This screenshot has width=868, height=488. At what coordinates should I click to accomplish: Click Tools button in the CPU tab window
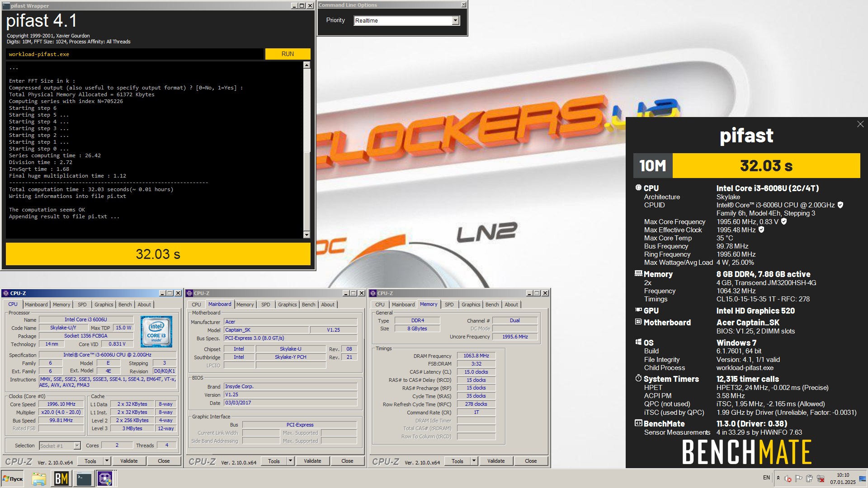(x=90, y=461)
